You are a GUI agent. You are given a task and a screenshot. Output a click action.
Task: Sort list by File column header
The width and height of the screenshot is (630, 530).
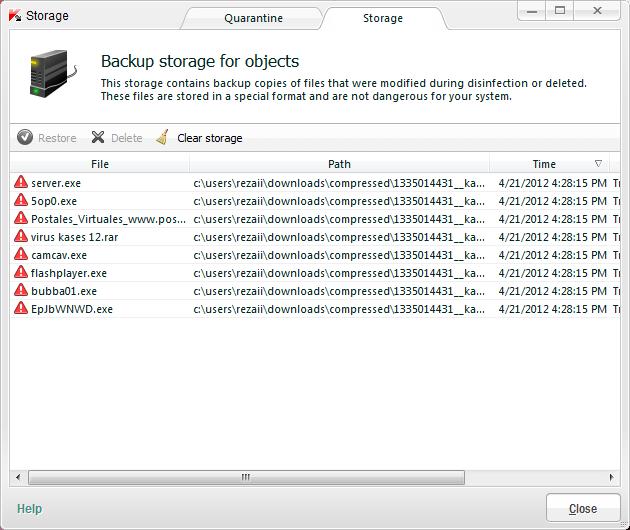pos(100,164)
